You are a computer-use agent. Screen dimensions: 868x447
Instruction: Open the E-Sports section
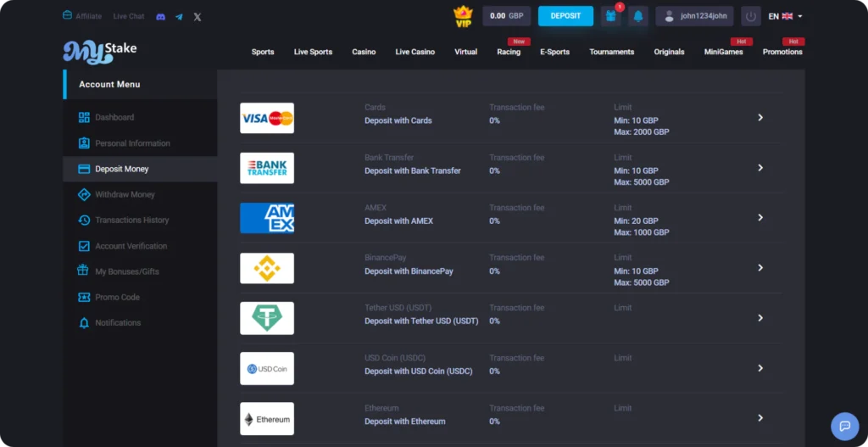[554, 52]
